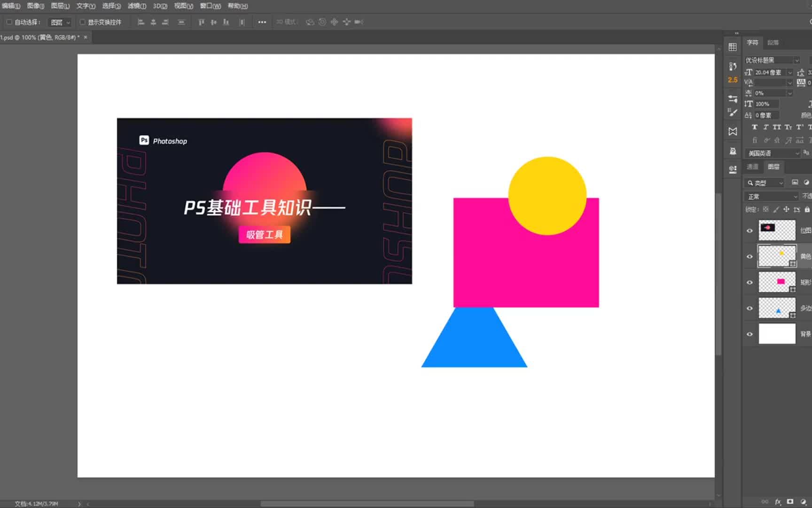Image resolution: width=812 pixels, height=508 pixels.
Task: Click the 100% vertical scale field
Action: (x=766, y=104)
